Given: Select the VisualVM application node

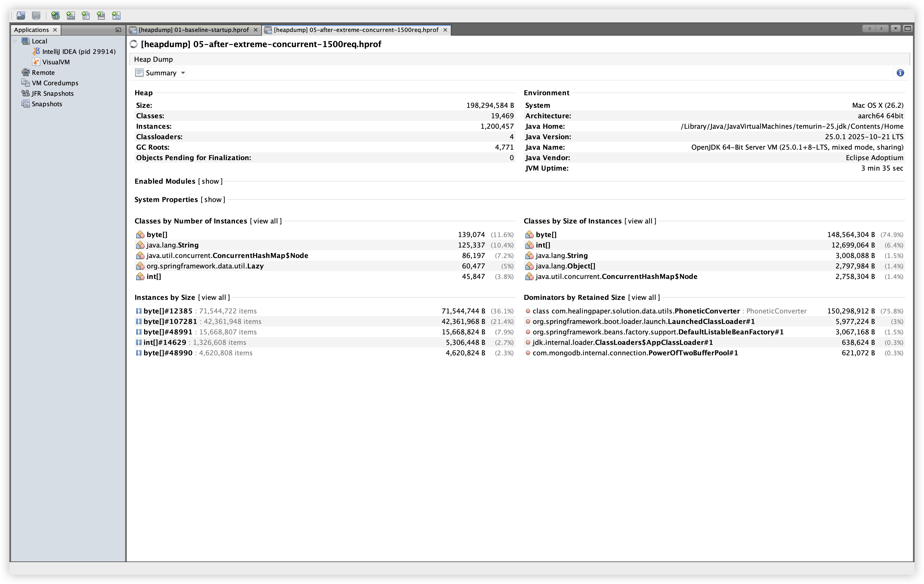Looking at the screenshot, I should click(x=56, y=62).
